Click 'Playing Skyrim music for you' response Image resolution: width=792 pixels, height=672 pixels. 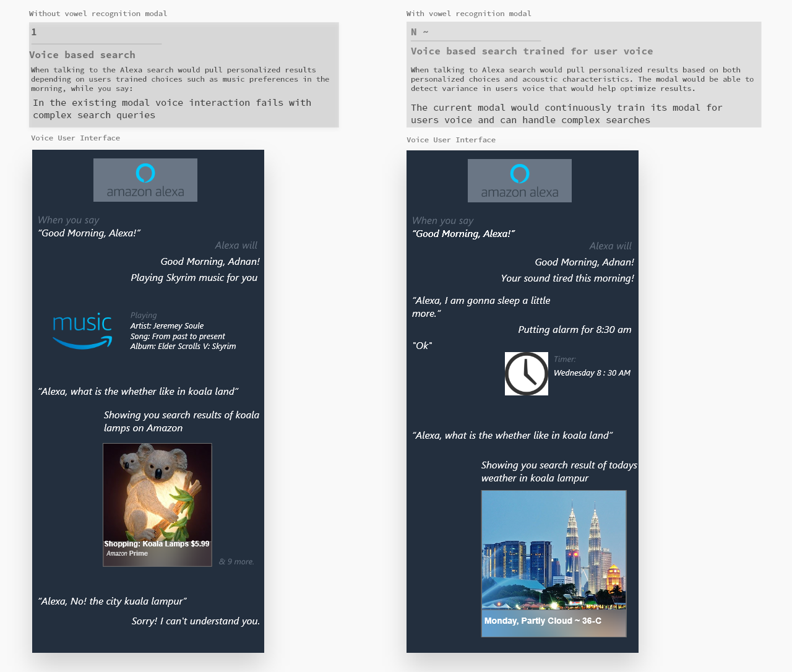[x=194, y=278]
